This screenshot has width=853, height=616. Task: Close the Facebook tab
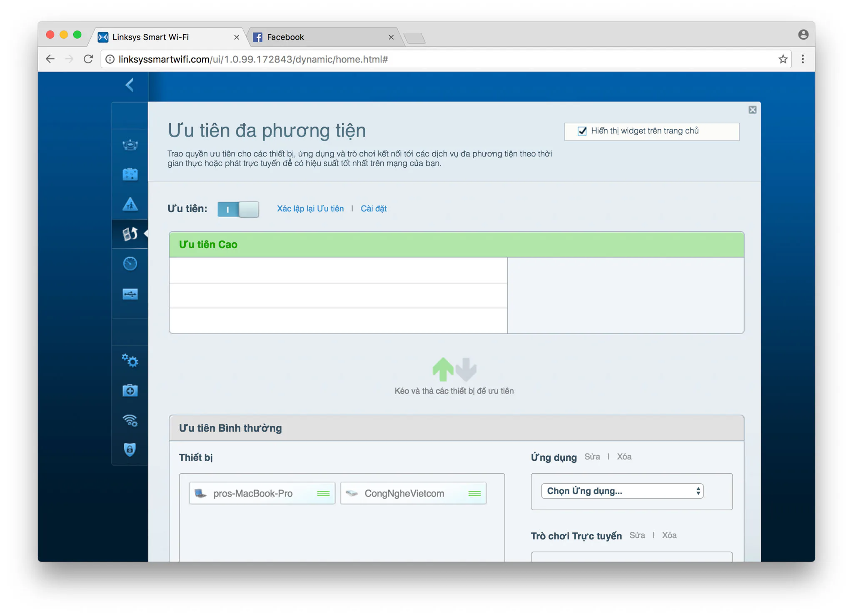point(391,37)
